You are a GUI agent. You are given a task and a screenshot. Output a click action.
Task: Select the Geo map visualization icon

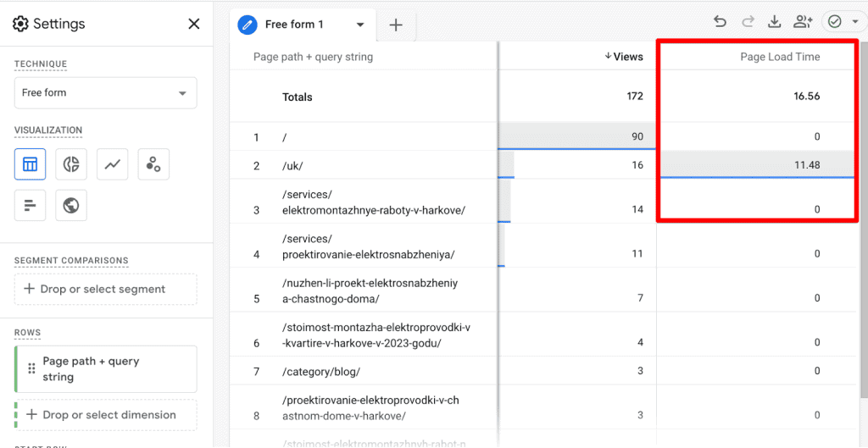click(x=71, y=205)
